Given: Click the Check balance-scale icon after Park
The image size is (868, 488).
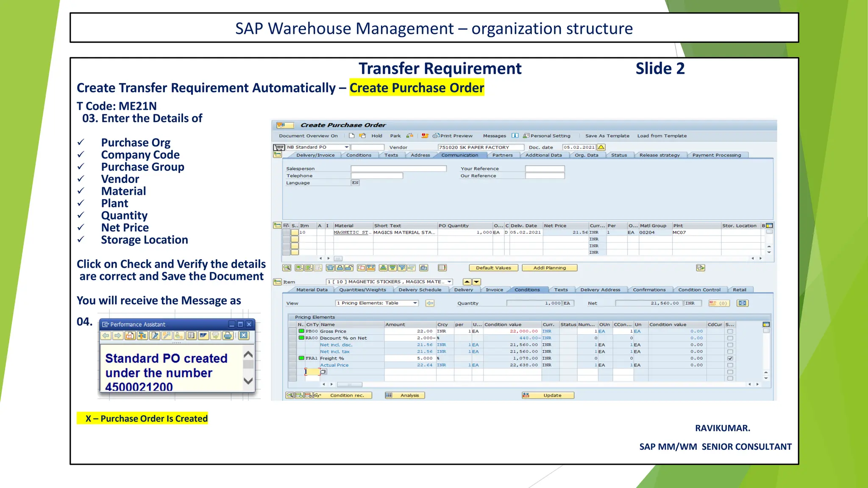Looking at the screenshot, I should (x=410, y=136).
